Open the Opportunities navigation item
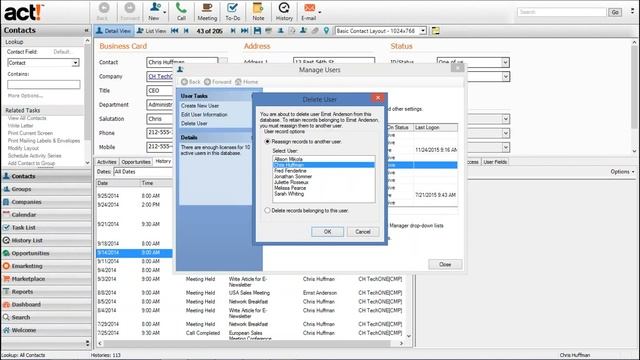This screenshot has width=640, height=360. click(46, 253)
